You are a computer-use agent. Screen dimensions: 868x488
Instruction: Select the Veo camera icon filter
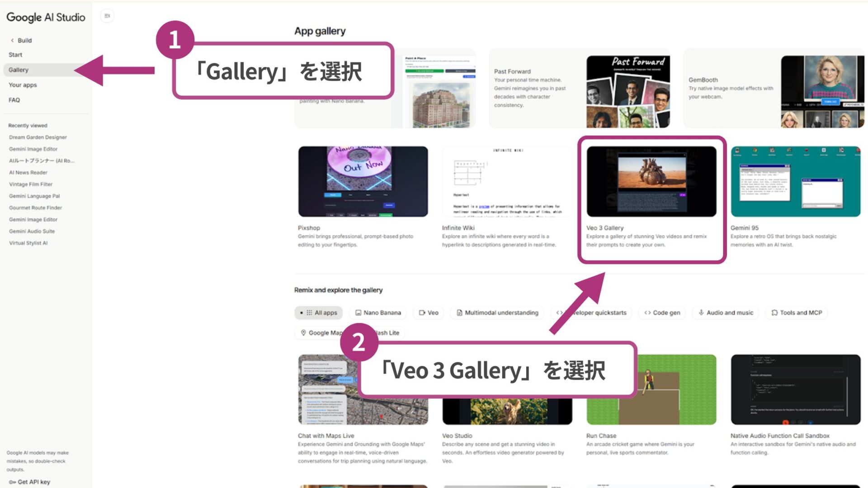(422, 313)
